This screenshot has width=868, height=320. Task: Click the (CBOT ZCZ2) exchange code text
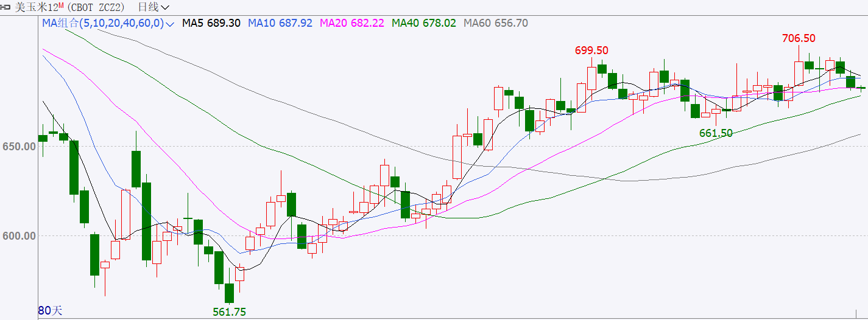pyautogui.click(x=96, y=7)
